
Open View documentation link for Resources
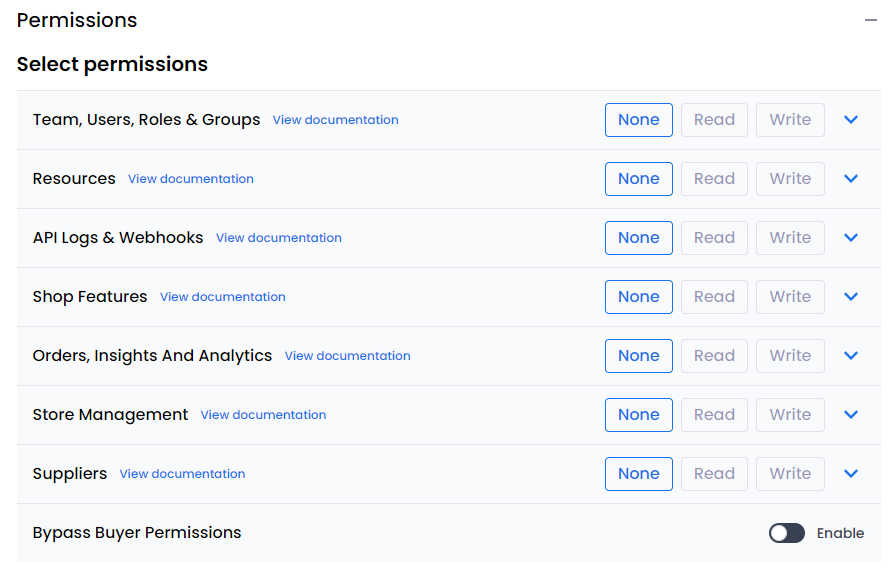190,179
